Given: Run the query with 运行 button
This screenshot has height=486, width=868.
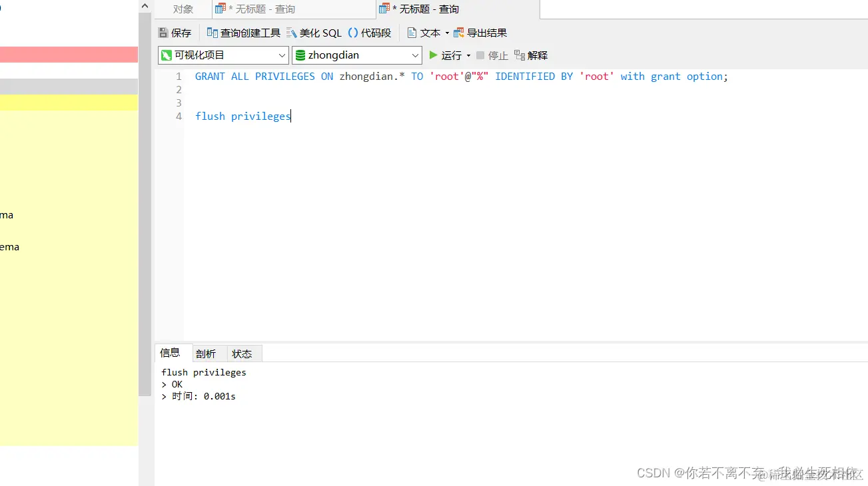Looking at the screenshot, I should tap(445, 55).
